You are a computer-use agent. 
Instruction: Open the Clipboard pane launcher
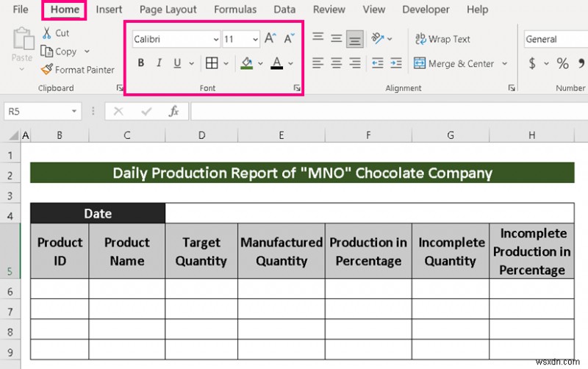coord(120,87)
